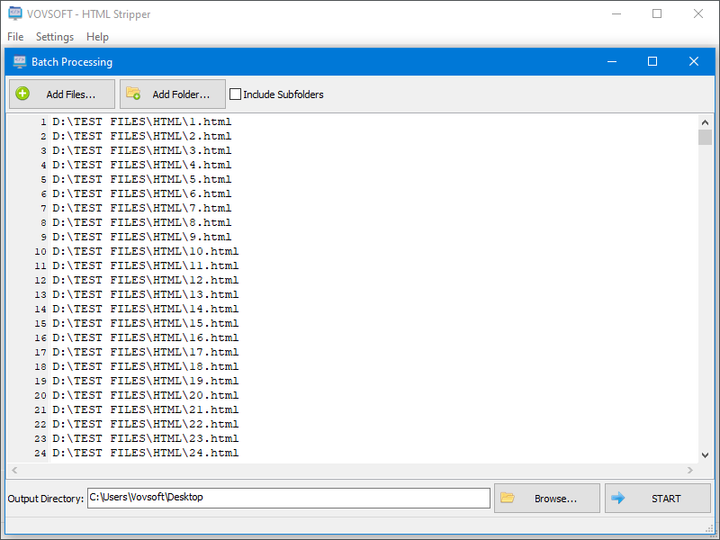Click the Browse... button label
The height and width of the screenshot is (540, 720).
coord(555,498)
